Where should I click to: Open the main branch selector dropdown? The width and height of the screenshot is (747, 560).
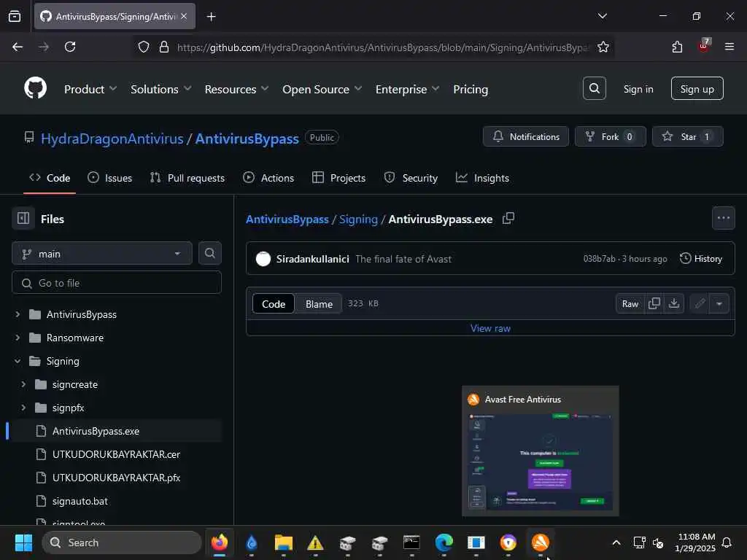pyautogui.click(x=102, y=253)
